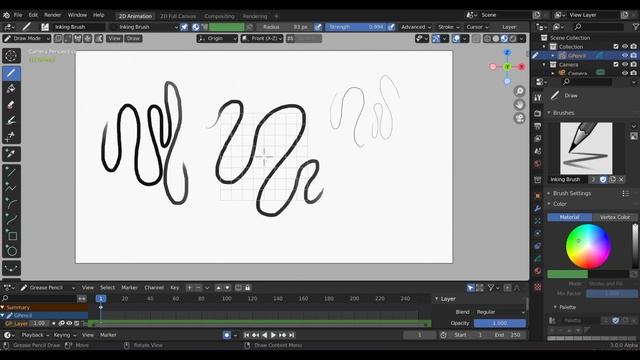The height and width of the screenshot is (360, 640).
Task: Select the Erase tool
Action: click(11, 105)
